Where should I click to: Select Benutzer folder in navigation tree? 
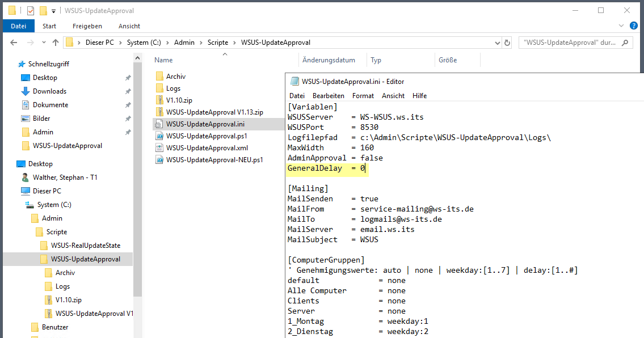click(x=54, y=327)
